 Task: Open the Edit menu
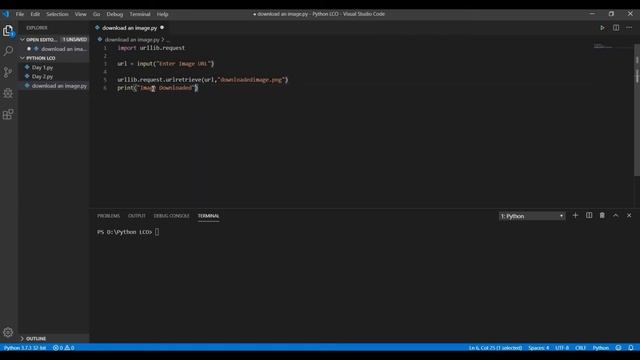coord(35,14)
